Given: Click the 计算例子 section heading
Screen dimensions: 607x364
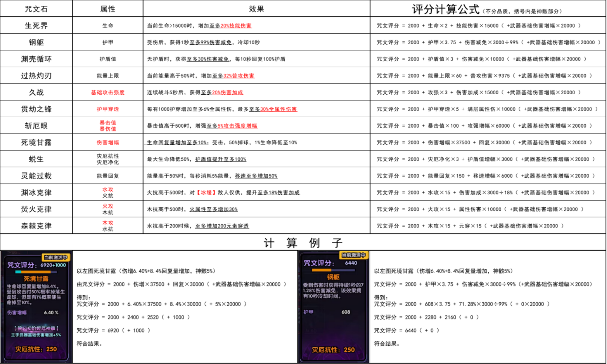Looking at the screenshot, I should [x=303, y=243].
